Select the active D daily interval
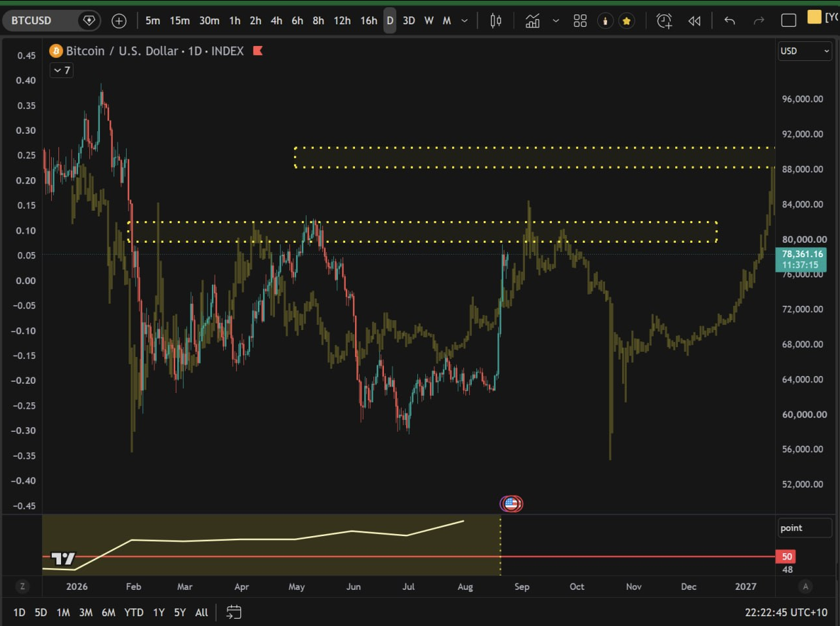Screen dimensions: 840x626 click(390, 21)
